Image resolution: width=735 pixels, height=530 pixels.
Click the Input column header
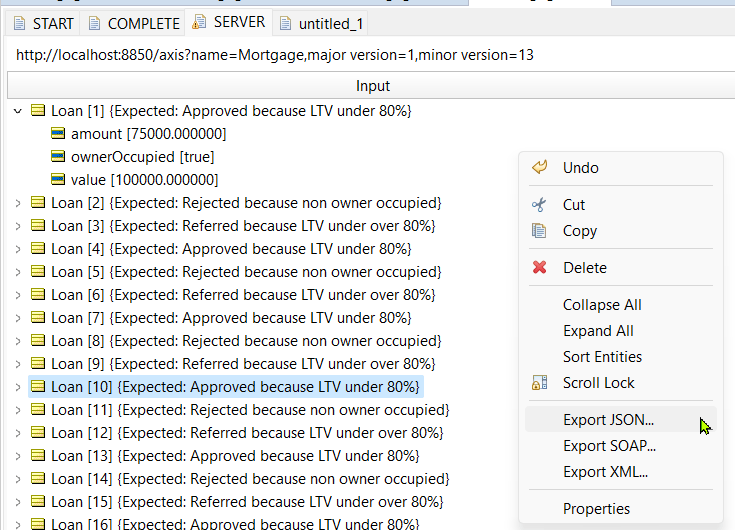pyautogui.click(x=372, y=86)
